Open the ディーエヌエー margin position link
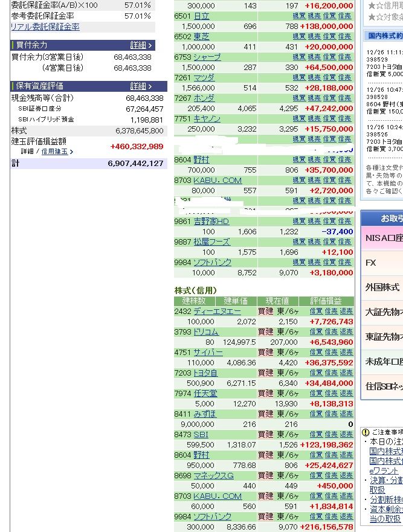This screenshot has width=403, height=532. pyautogui.click(x=218, y=312)
